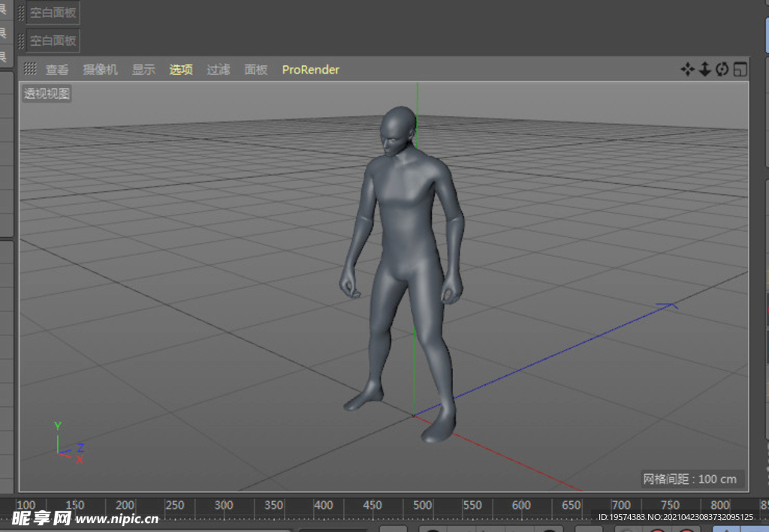Open the ProRender menu

pos(310,70)
